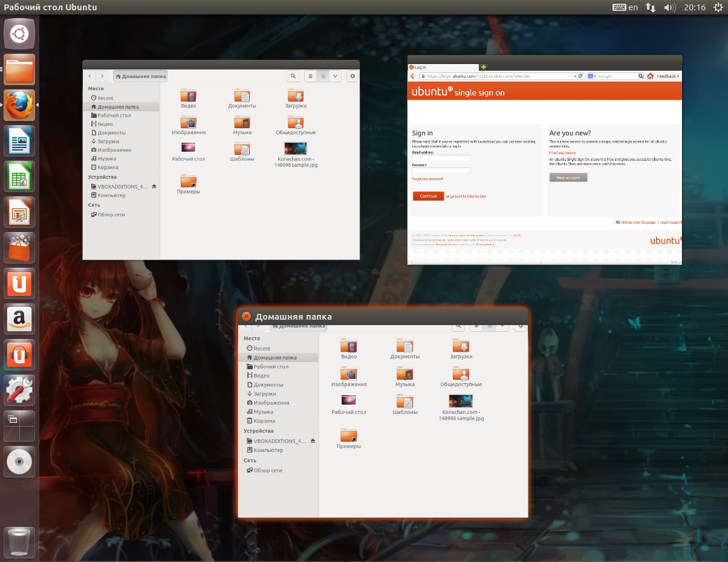Click the Login support link
This screenshot has width=728, height=562.
tap(671, 222)
